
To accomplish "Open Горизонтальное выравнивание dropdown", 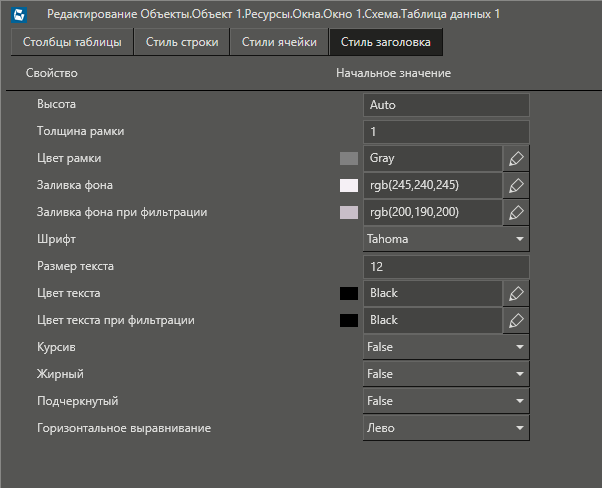I will (x=445, y=428).
